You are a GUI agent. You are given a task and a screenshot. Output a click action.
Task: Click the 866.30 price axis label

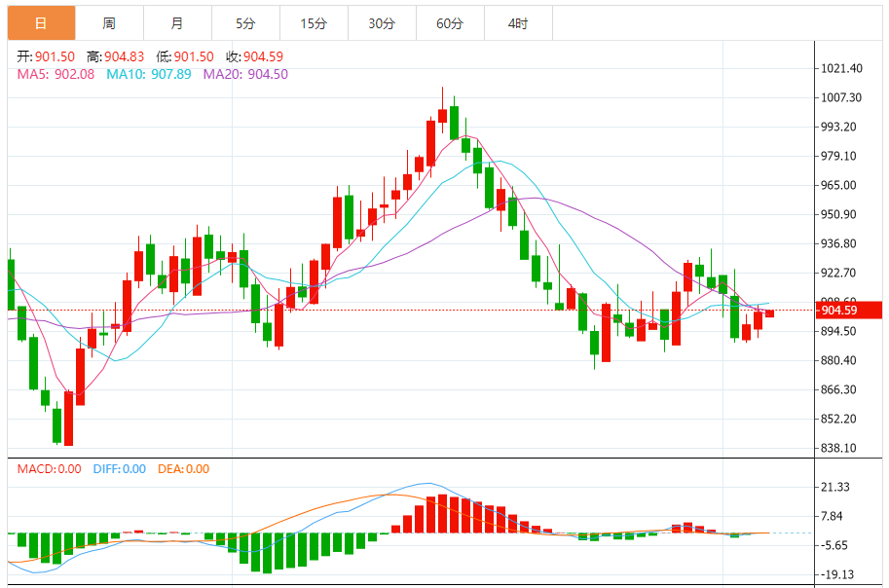[x=838, y=389]
